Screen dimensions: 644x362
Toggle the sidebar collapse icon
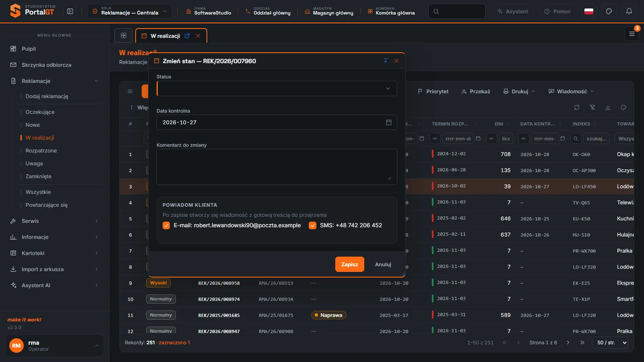coord(70,11)
